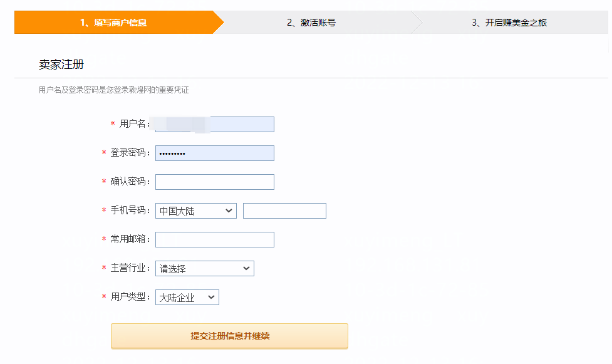Click the chevron on the phone region selector
The width and height of the screenshot is (612, 364).
click(229, 211)
